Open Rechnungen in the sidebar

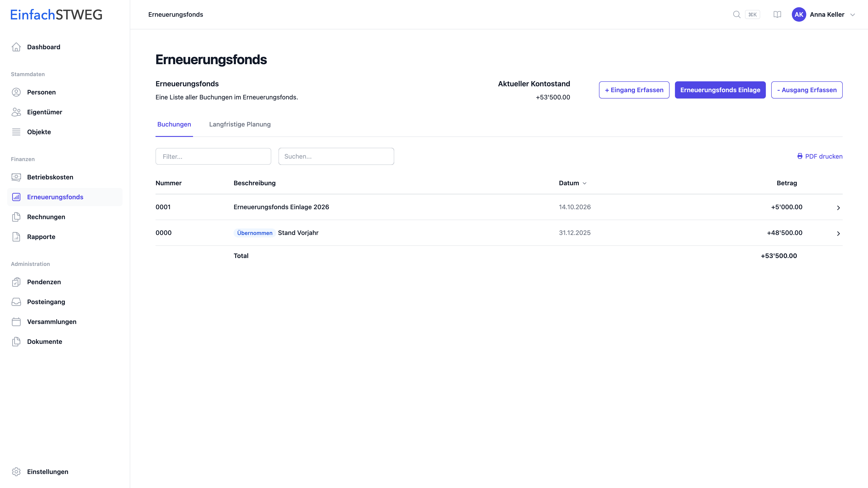pyautogui.click(x=65, y=217)
